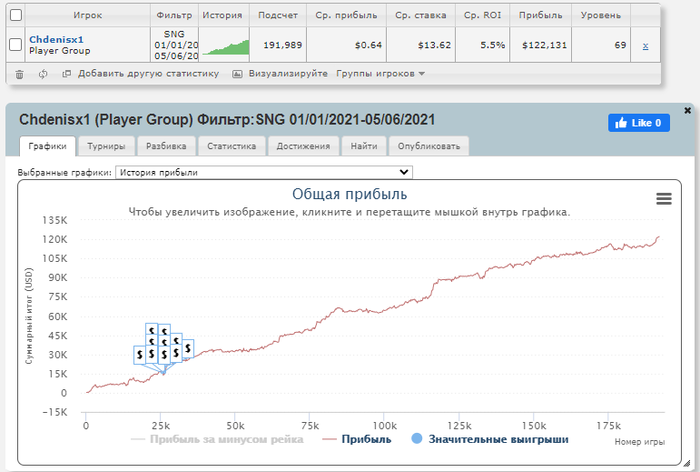Click the Общая прибыль chart title
The height and width of the screenshot is (472, 700).
click(x=350, y=194)
